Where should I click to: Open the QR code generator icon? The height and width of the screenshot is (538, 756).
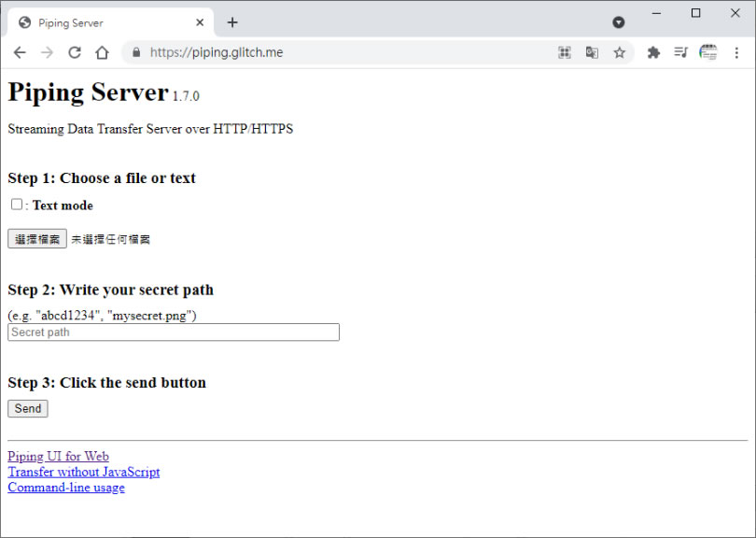click(564, 52)
